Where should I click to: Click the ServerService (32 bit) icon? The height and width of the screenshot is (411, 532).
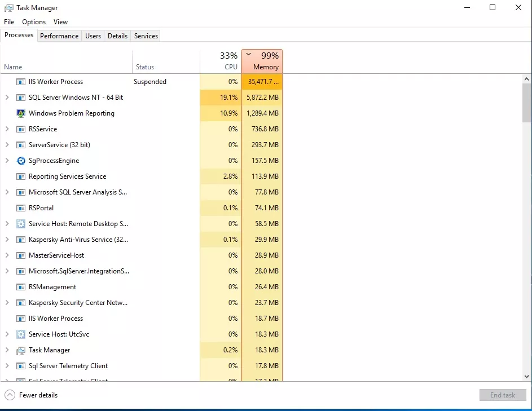coord(21,145)
